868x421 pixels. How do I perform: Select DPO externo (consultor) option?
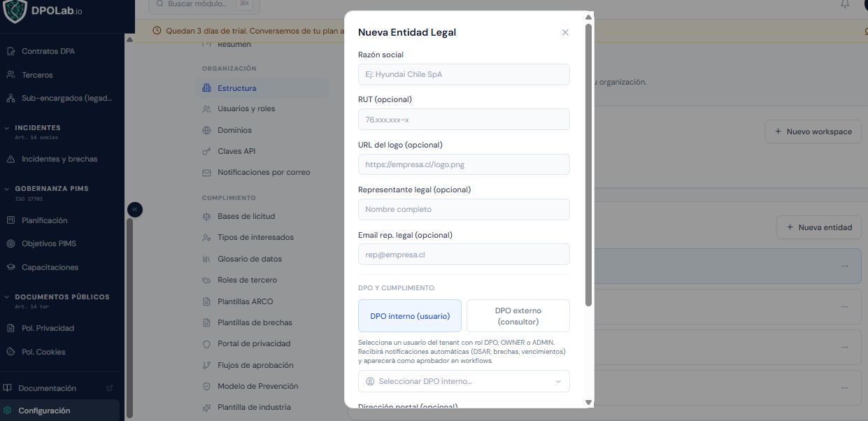[518, 316]
